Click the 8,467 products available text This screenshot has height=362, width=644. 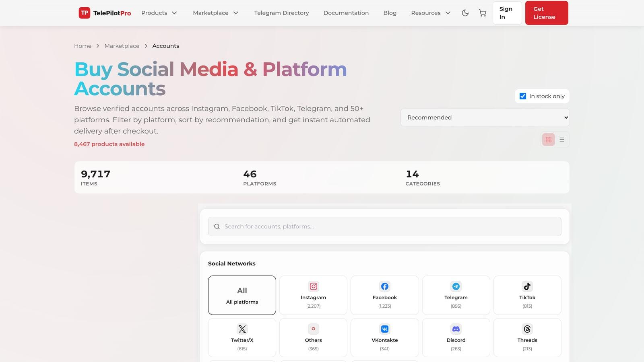pos(109,144)
